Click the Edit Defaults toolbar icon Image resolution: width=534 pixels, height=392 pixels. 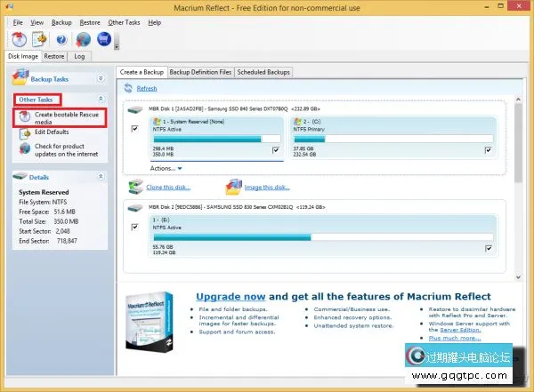40,39
